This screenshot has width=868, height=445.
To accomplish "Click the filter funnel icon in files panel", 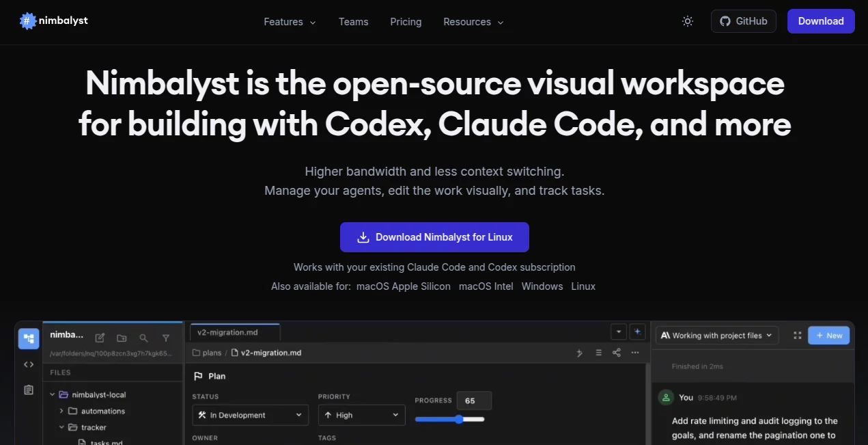I will point(165,338).
